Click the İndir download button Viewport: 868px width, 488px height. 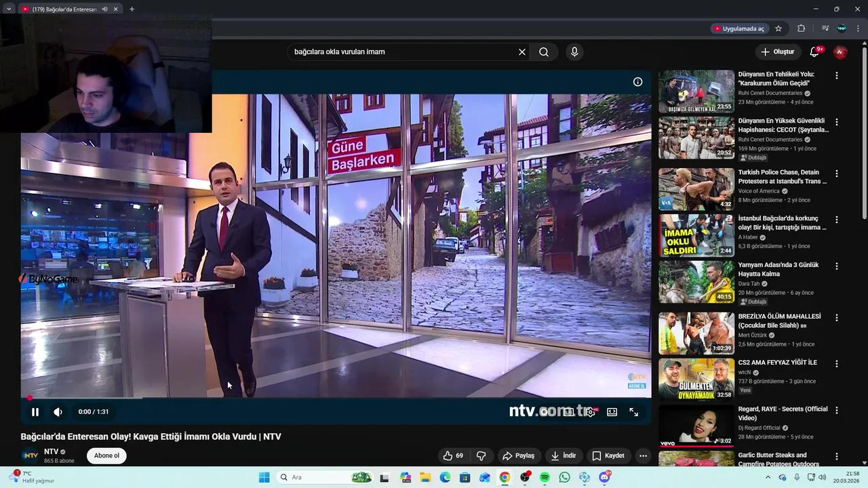(x=564, y=455)
